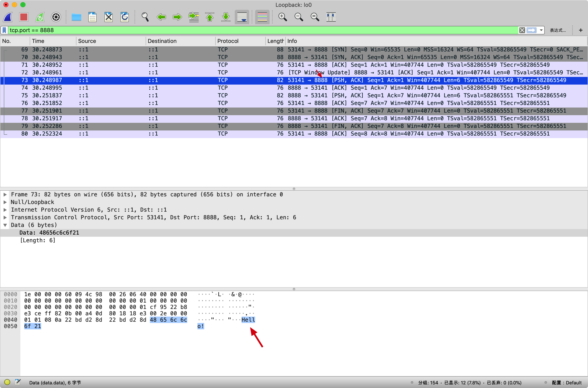The height and width of the screenshot is (388, 588).
Task: Click the shark fin start capture icon
Action: pyautogui.click(x=8, y=17)
